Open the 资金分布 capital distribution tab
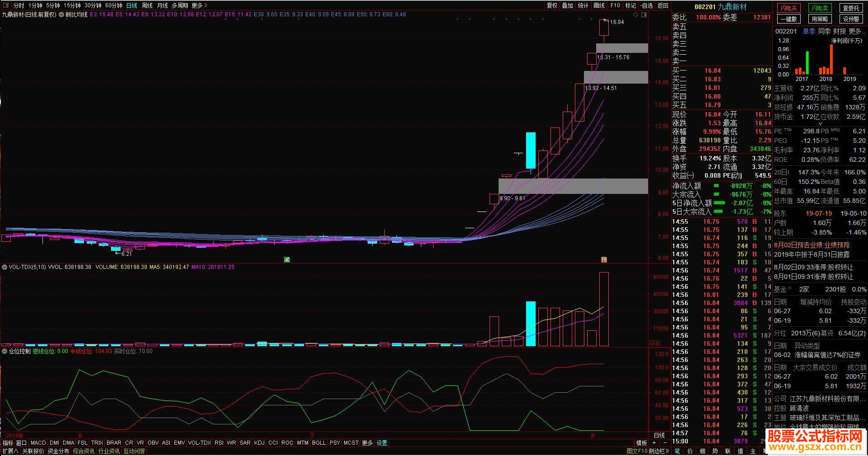The image size is (868, 456). tap(59, 451)
